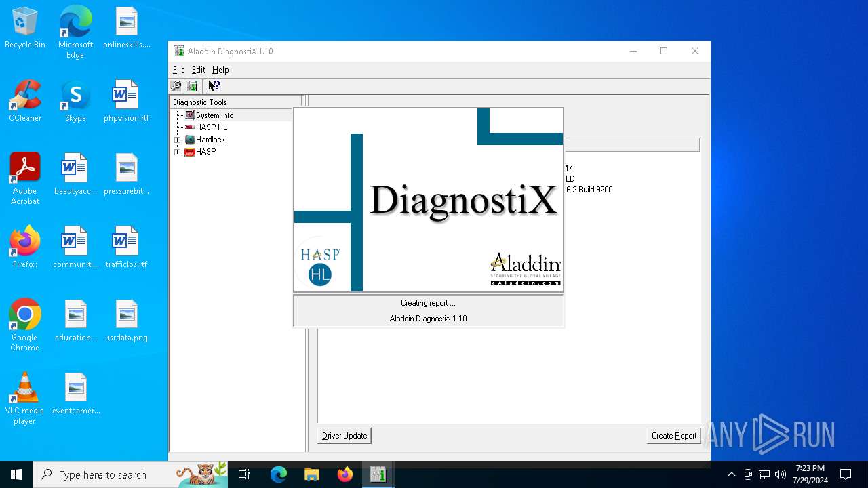Open Google Chrome desktop shortcut

[25, 325]
